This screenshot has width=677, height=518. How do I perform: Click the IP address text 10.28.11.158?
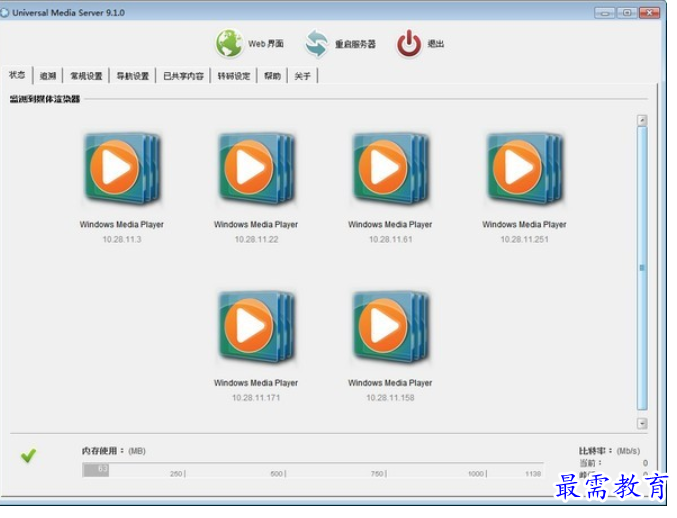[x=390, y=398]
